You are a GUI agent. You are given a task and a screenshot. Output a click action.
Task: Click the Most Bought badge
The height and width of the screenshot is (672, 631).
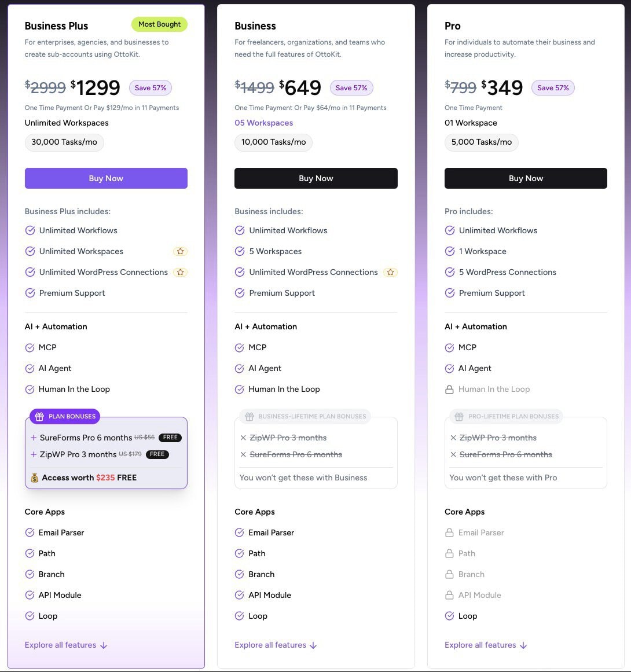coord(159,24)
